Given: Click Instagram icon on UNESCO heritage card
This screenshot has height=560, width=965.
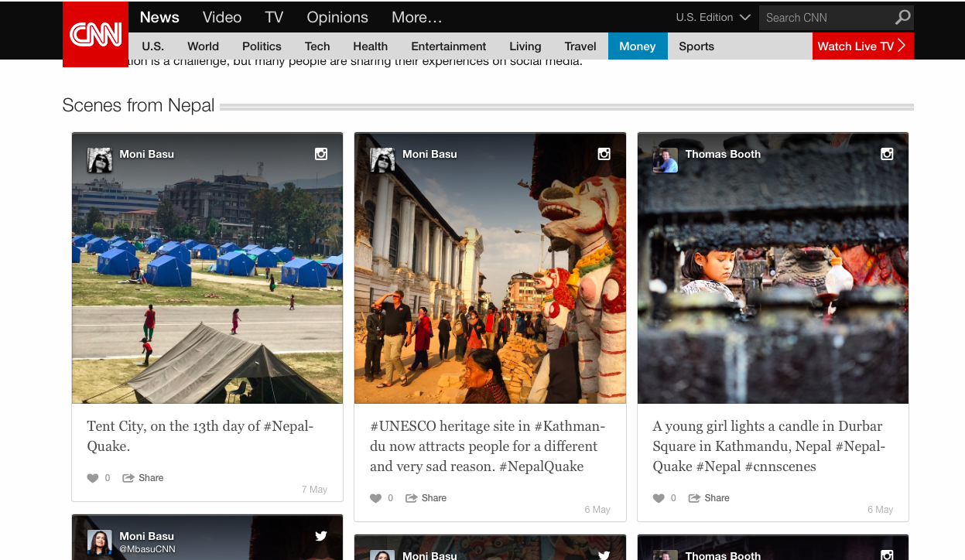Looking at the screenshot, I should coord(604,154).
